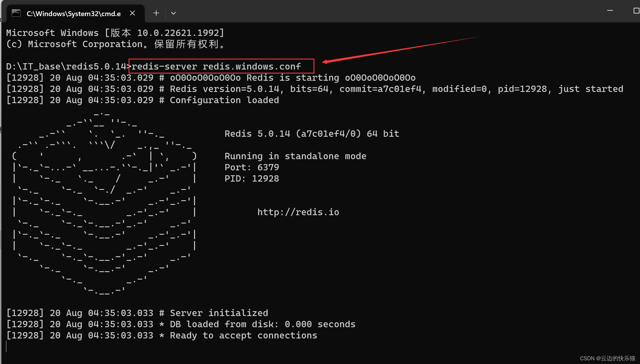640x364 pixels.
Task: Click the Microsoft Windows version line
Action: (115, 33)
